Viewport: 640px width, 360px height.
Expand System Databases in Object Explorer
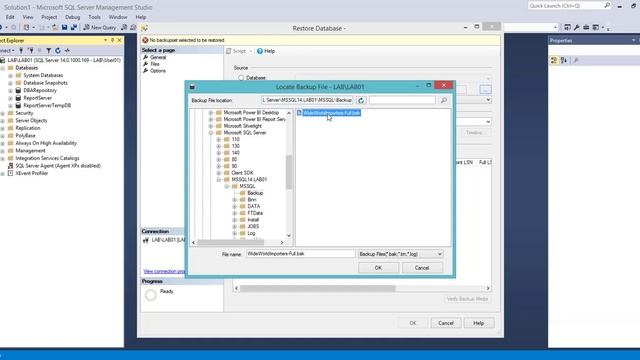[10, 76]
